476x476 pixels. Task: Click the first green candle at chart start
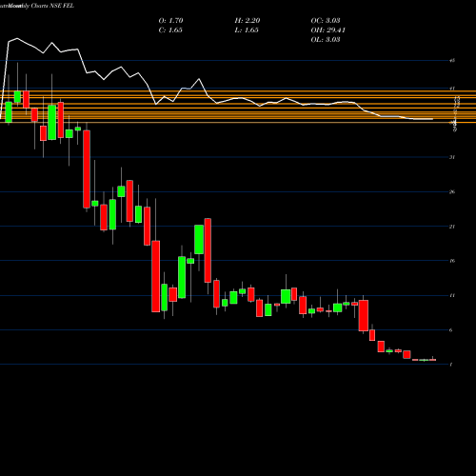9,112
